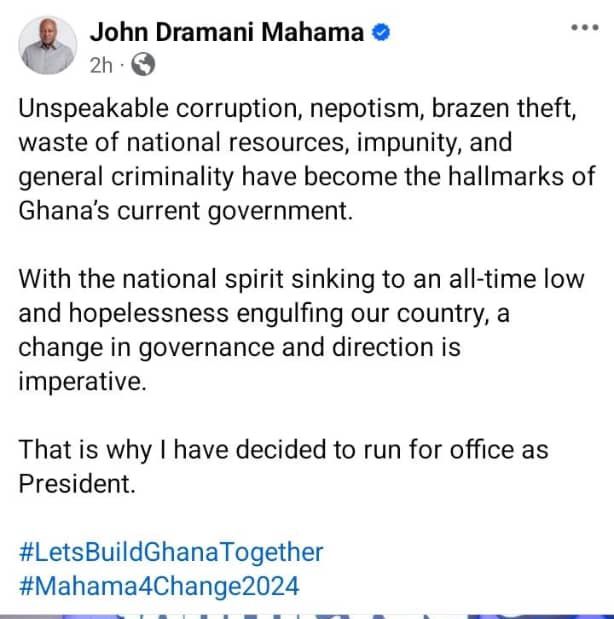Viewport: 614px width, 619px height.
Task: Open the post's "2h" timestamp link
Action: click(x=101, y=65)
